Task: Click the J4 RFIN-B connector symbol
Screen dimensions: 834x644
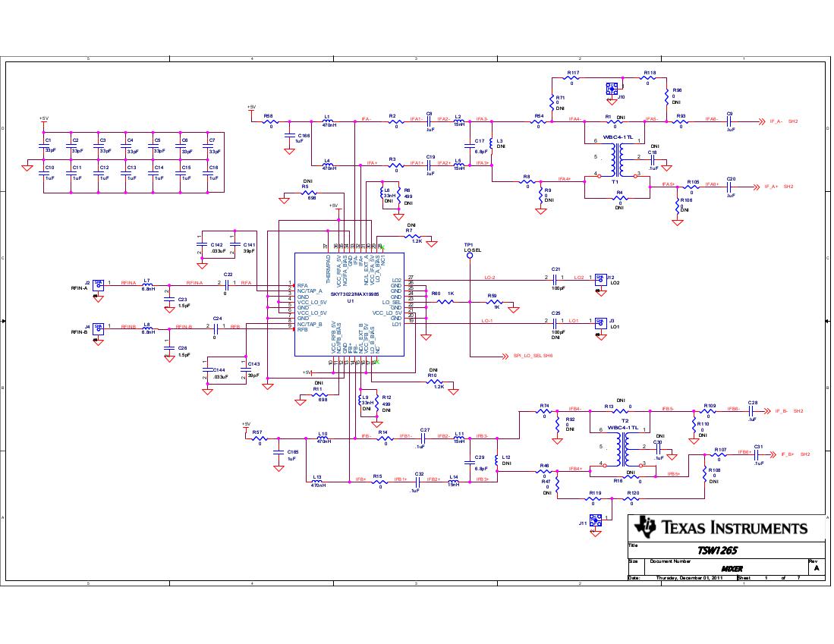Action: click(x=98, y=328)
